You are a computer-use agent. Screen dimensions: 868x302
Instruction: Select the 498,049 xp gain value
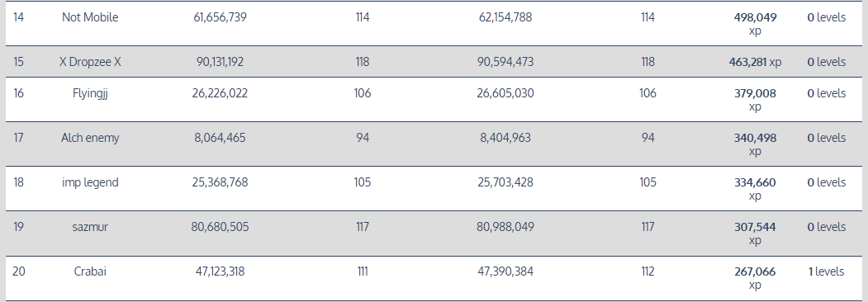click(755, 24)
